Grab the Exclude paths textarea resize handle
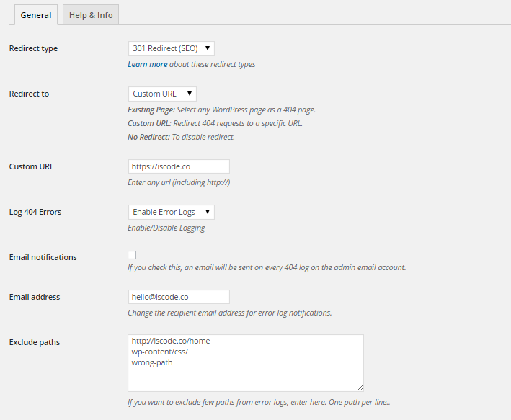511x420 pixels. (360, 388)
